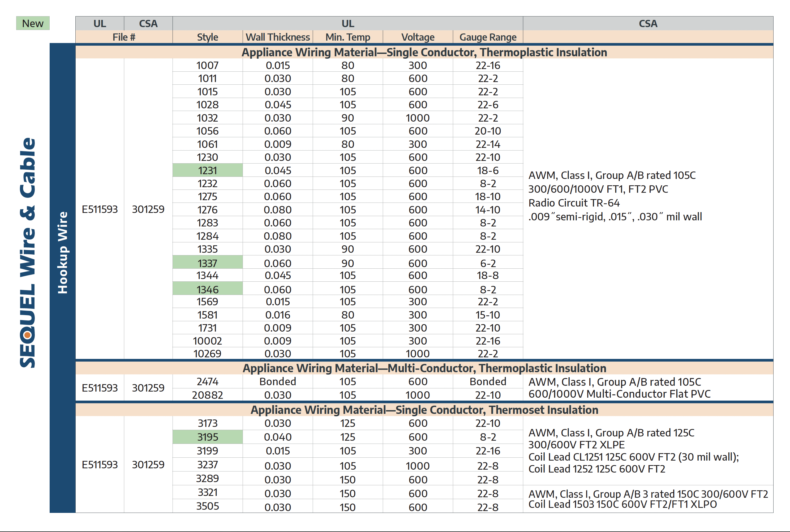Screen dimensions: 790x532
Task: Click the Coil Lead 1503 description text
Action: pos(622,504)
